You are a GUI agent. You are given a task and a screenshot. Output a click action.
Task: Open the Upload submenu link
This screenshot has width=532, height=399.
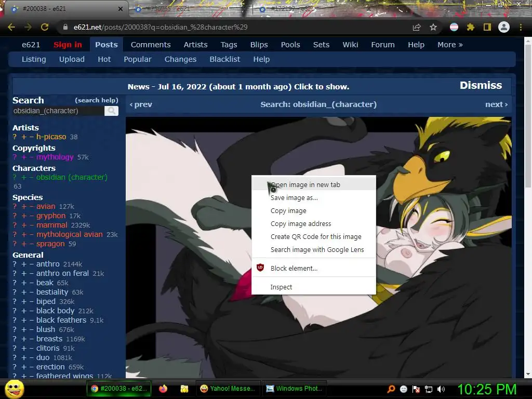[x=72, y=59]
